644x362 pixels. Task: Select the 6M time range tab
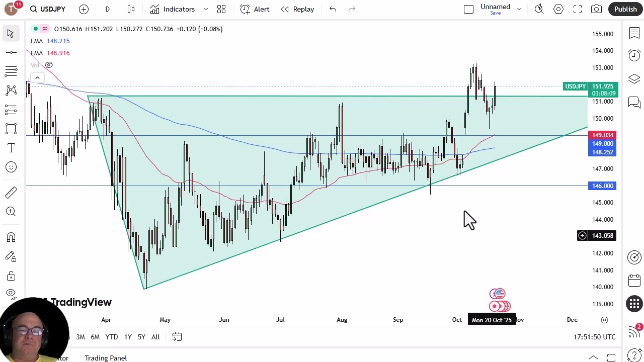tap(95, 337)
